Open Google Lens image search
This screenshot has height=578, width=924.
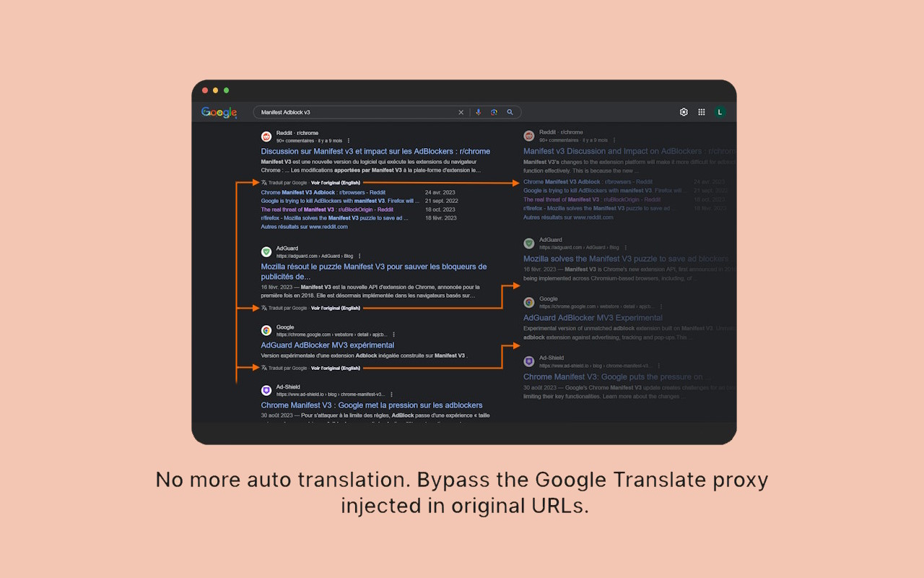point(494,112)
